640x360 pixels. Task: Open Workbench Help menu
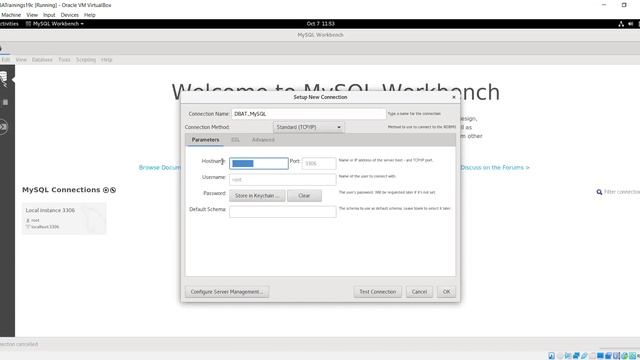tap(107, 60)
